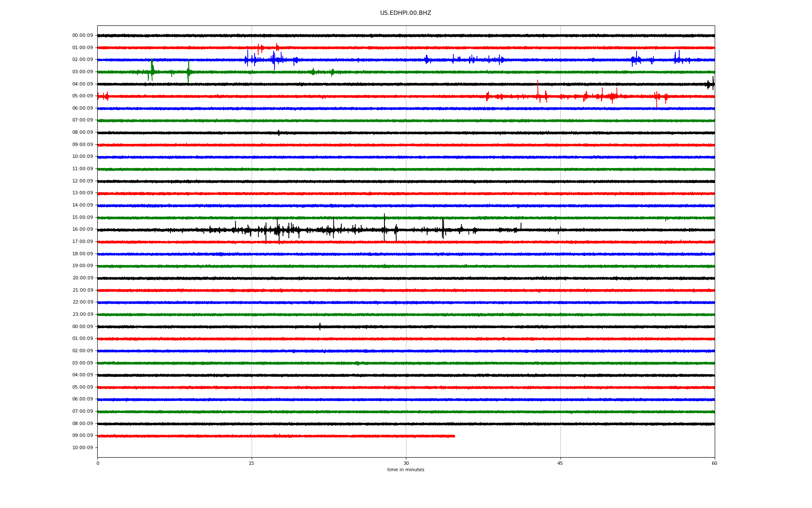This screenshot has height=508, width=812.
Task: Click the end of the partial 09:00:09 red trace
Action: [454, 436]
